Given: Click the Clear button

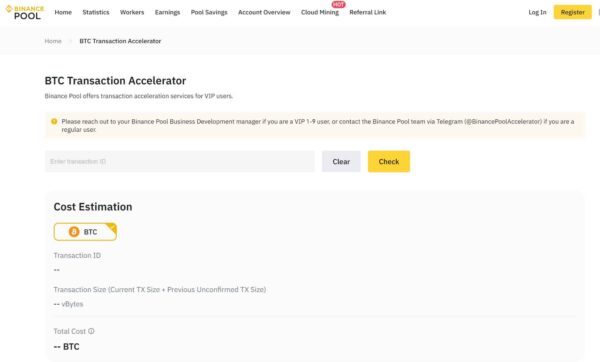Looking at the screenshot, I should 341,161.
